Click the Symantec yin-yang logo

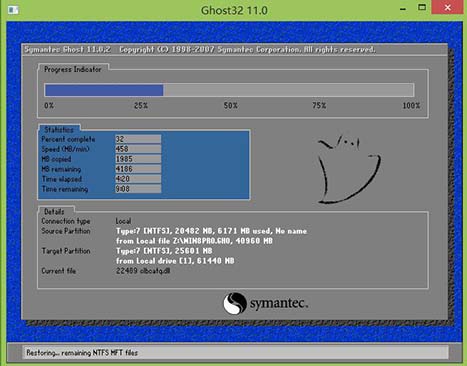point(235,303)
